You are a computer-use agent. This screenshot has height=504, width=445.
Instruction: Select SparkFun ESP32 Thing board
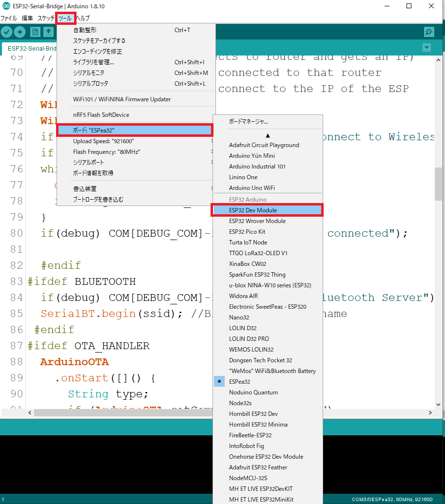point(268,275)
